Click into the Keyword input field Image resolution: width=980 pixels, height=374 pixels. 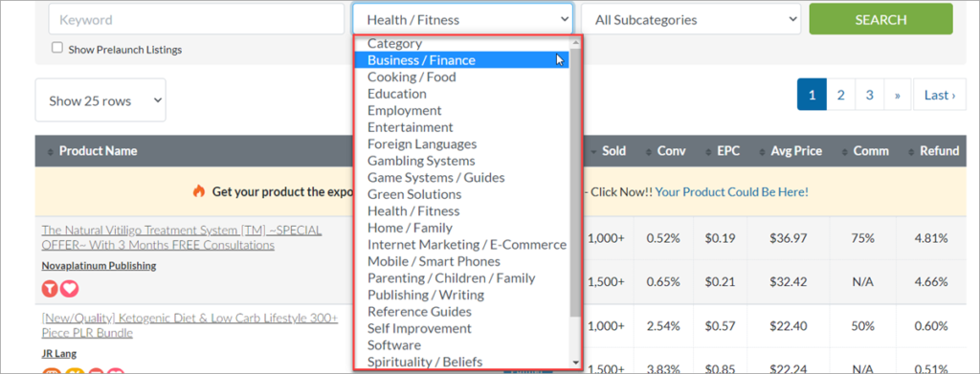[196, 19]
